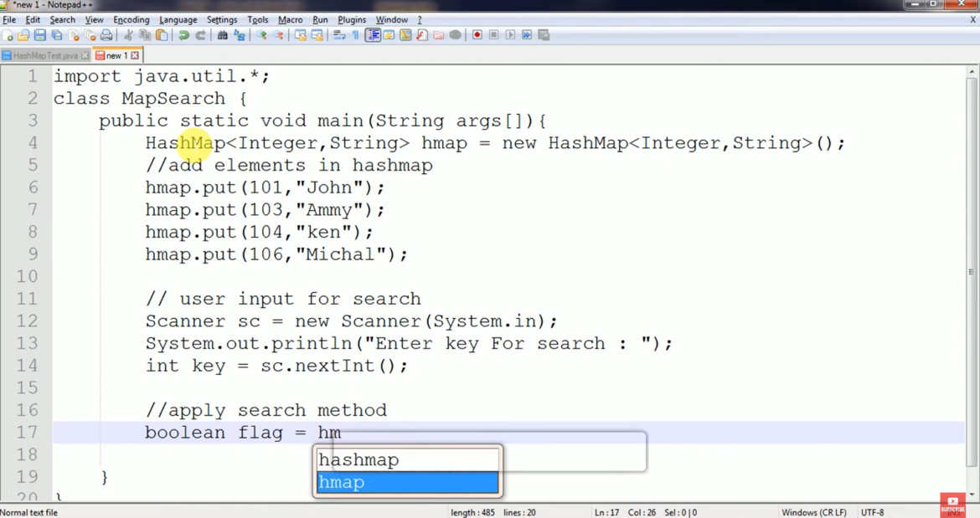Click status bar Ln : 17 position

tap(606, 512)
